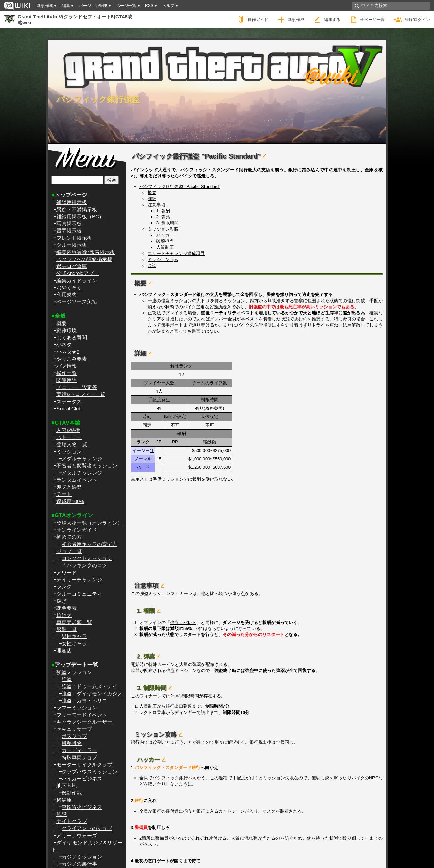Open トップページ in sidebar menu

point(71,195)
